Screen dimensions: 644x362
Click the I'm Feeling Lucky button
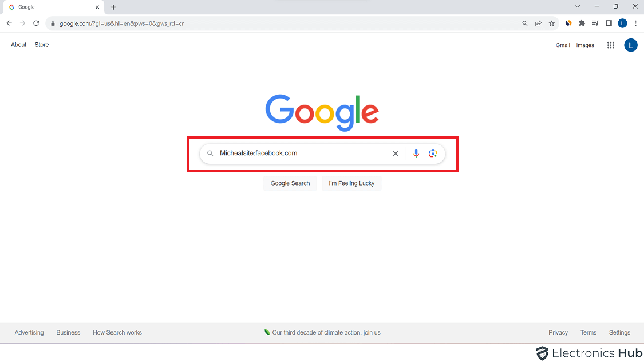coord(351,183)
